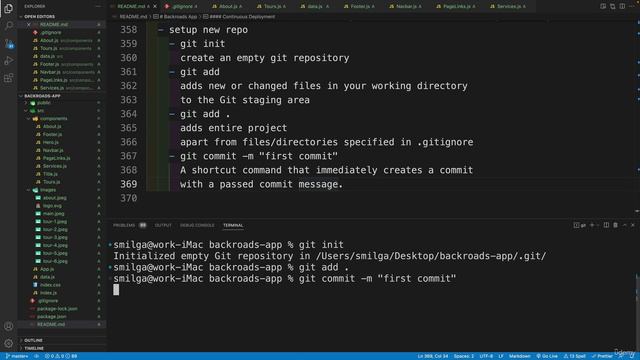Switch to the About.js editor tab

[227, 7]
